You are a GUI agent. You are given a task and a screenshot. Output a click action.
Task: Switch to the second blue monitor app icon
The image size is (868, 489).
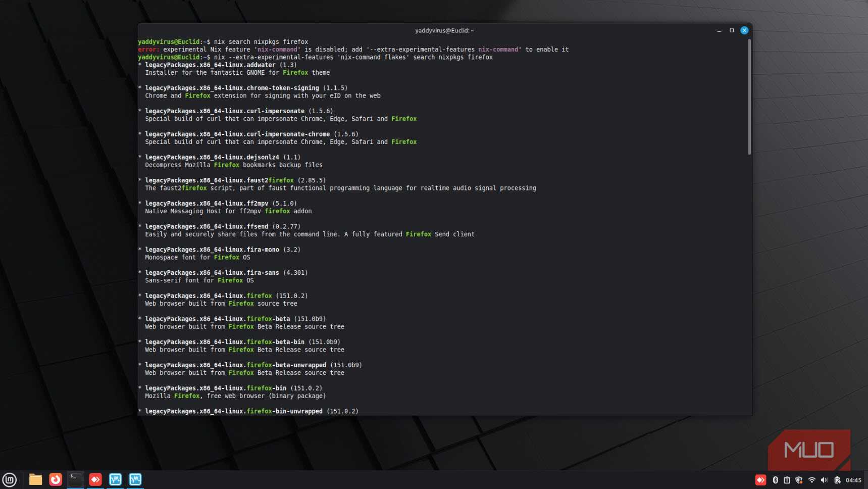(135, 479)
